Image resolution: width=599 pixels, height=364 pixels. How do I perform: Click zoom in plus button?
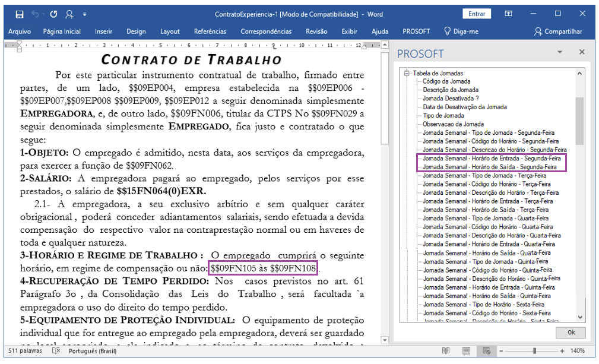coord(562,350)
